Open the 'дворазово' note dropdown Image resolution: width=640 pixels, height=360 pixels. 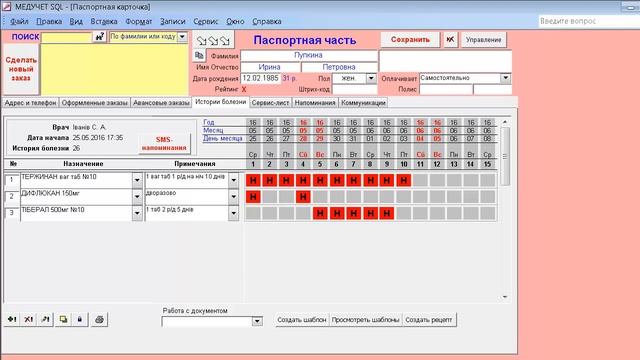[x=233, y=196]
